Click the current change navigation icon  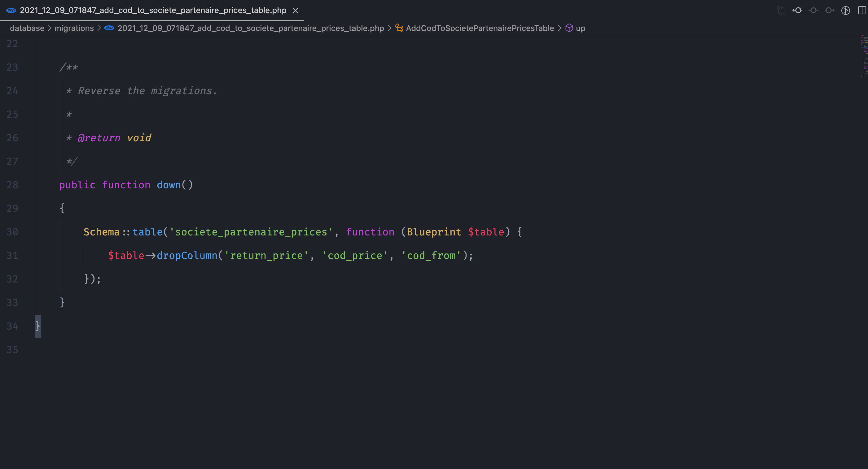tap(813, 11)
